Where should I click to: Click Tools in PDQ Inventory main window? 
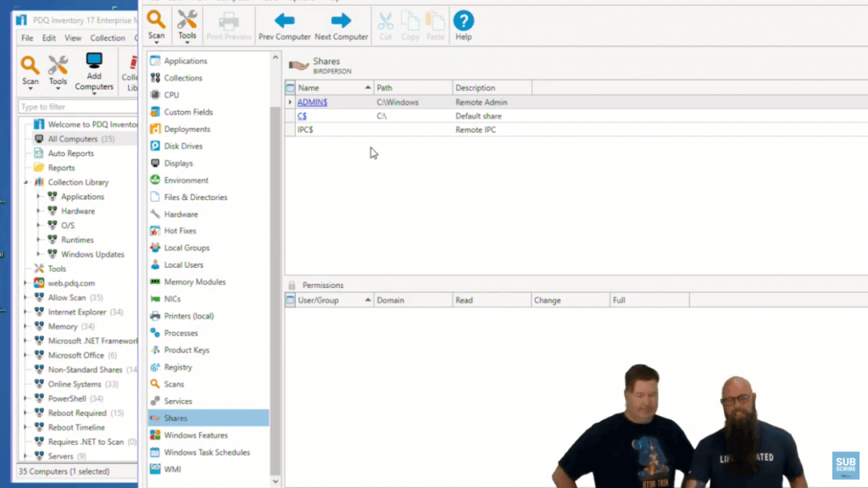[58, 71]
